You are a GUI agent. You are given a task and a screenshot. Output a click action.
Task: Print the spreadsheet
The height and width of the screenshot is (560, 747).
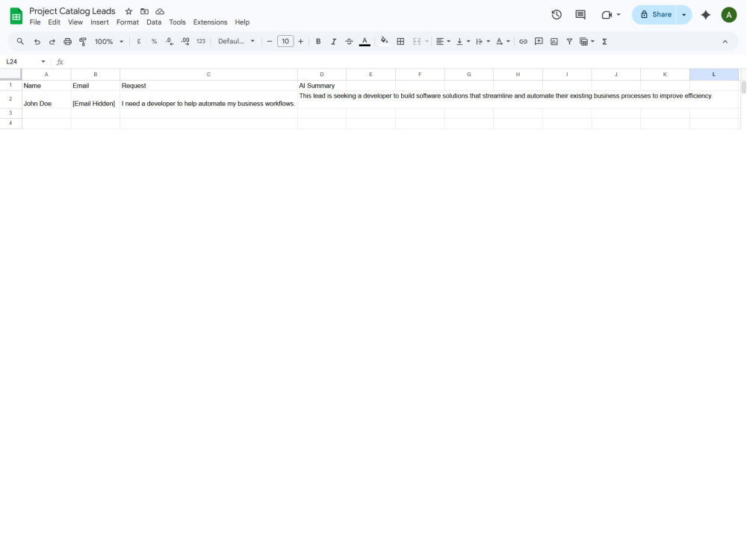tap(68, 41)
